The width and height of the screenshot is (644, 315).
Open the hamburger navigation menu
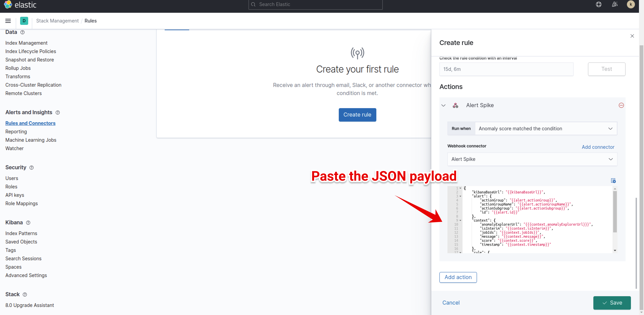pyautogui.click(x=8, y=21)
